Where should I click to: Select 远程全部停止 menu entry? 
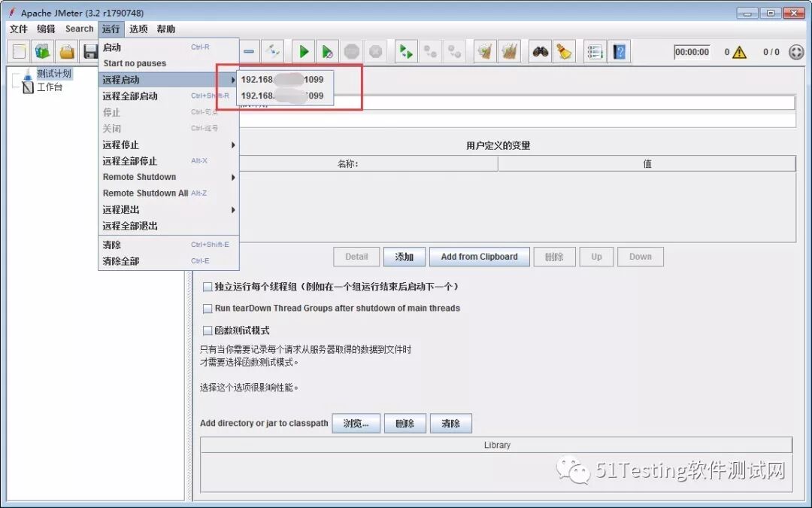pyautogui.click(x=169, y=161)
